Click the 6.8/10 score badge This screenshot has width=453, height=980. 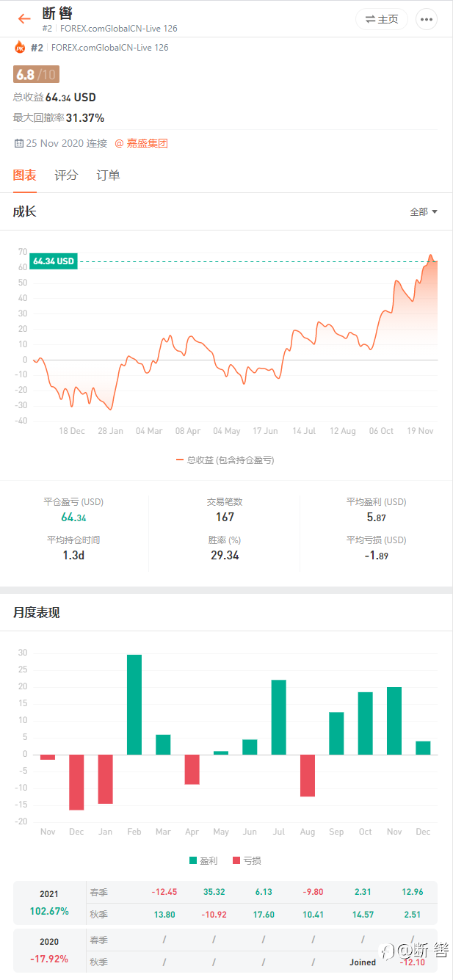click(36, 74)
